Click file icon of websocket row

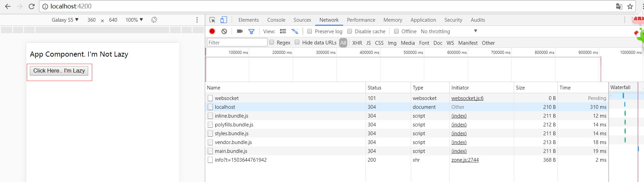tap(210, 98)
